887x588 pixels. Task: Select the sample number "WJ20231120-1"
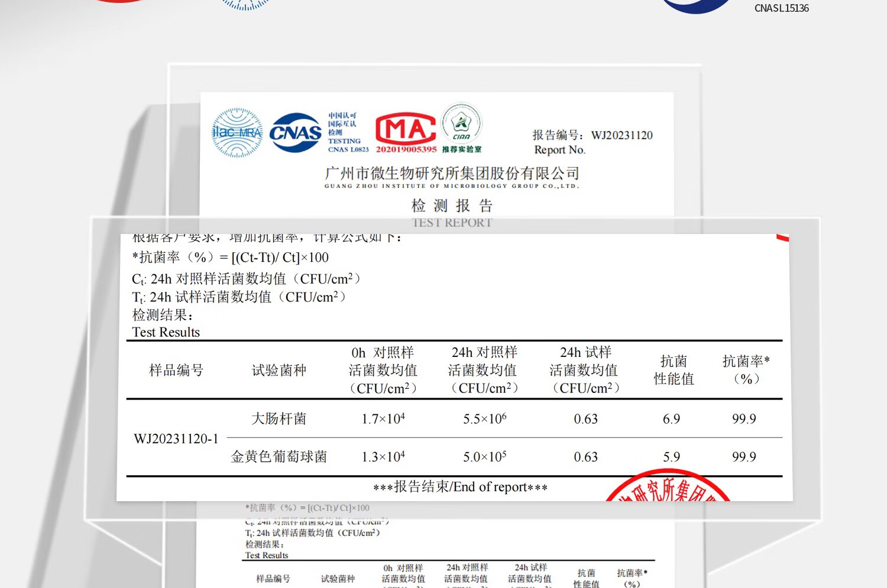[176, 438]
